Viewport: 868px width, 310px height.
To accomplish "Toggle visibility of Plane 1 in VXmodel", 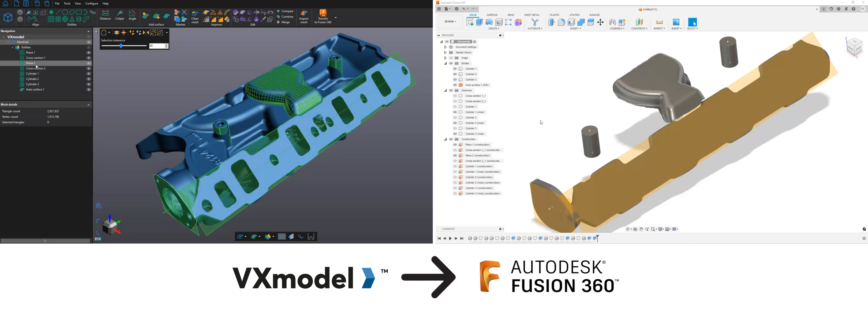I will point(89,53).
